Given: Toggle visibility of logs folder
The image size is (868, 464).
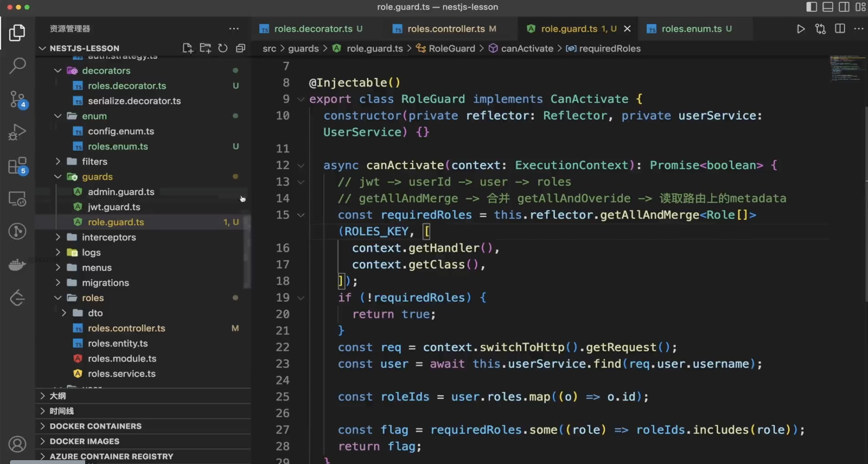Looking at the screenshot, I should 58,252.
